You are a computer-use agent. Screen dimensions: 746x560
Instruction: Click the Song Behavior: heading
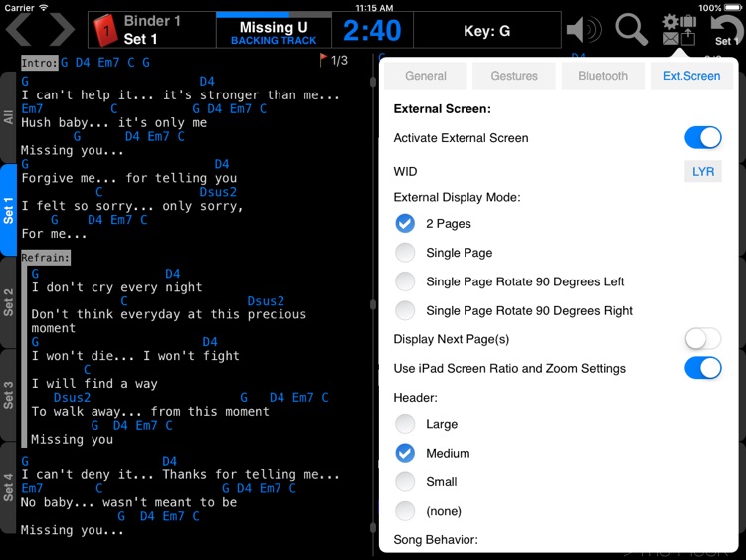tap(436, 539)
